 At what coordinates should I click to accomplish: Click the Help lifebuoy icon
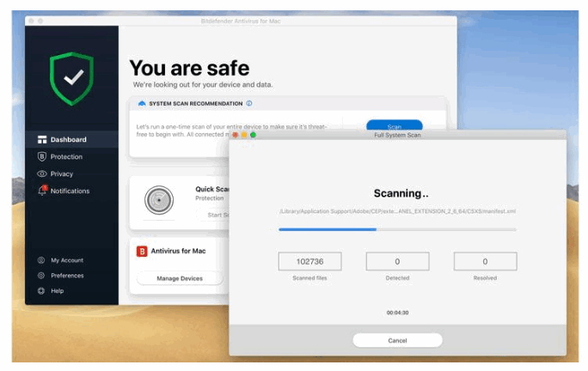(41, 291)
